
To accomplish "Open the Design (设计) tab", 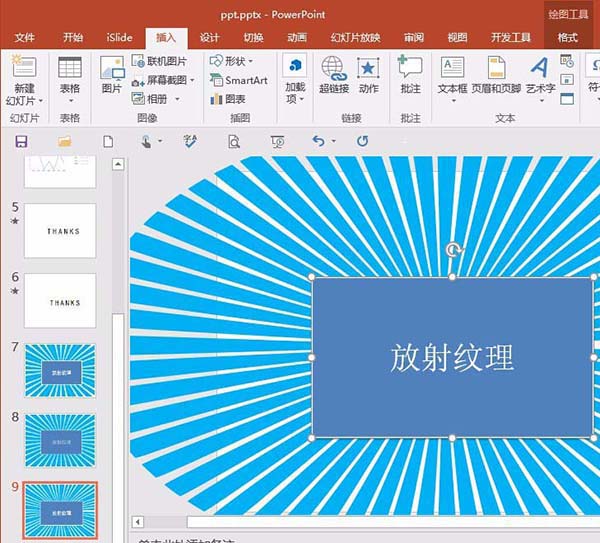I will tap(209, 38).
